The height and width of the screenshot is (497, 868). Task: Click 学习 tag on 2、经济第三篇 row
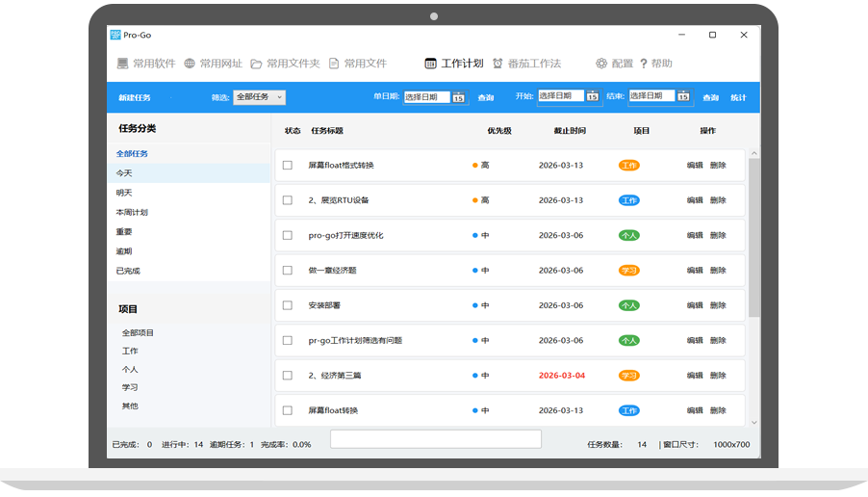click(x=628, y=375)
